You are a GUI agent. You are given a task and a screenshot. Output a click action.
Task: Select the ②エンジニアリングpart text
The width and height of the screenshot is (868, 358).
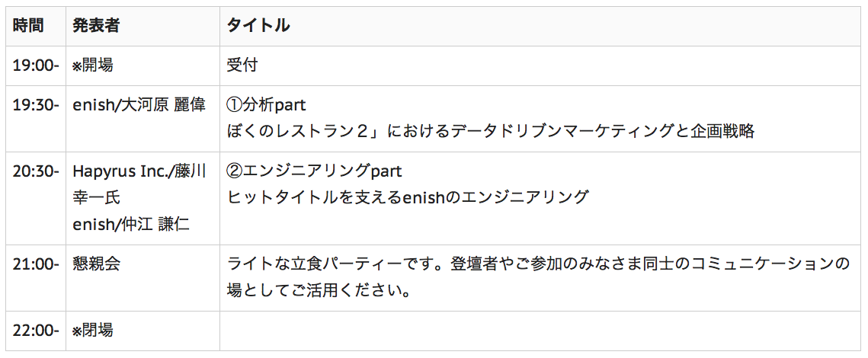(x=315, y=171)
